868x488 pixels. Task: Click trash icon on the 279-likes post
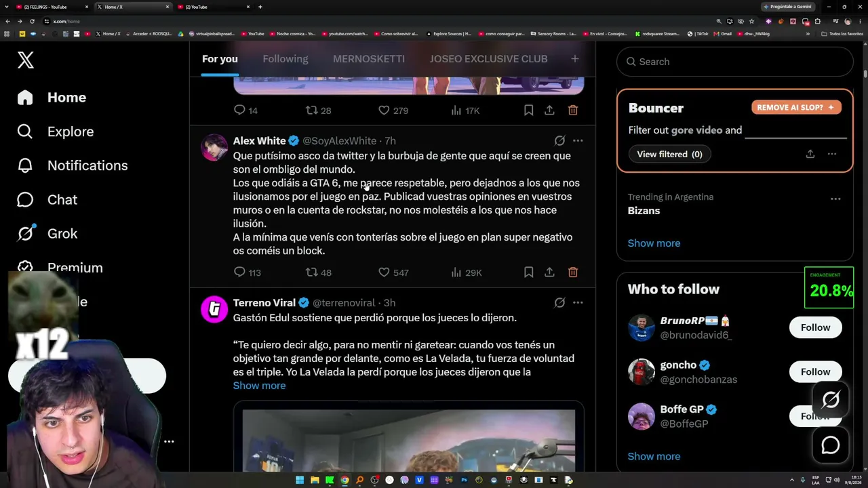tap(573, 110)
